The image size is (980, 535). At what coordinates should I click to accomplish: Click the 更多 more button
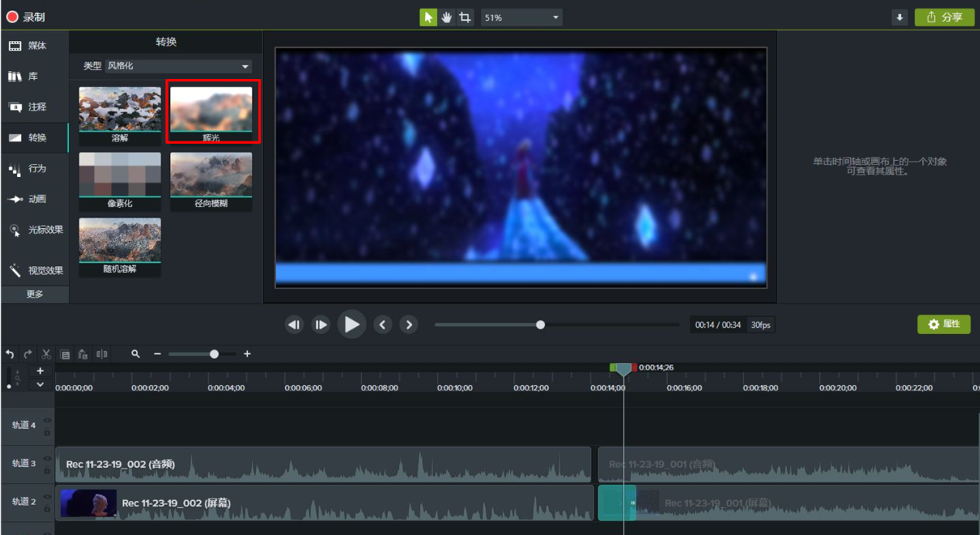click(x=35, y=294)
